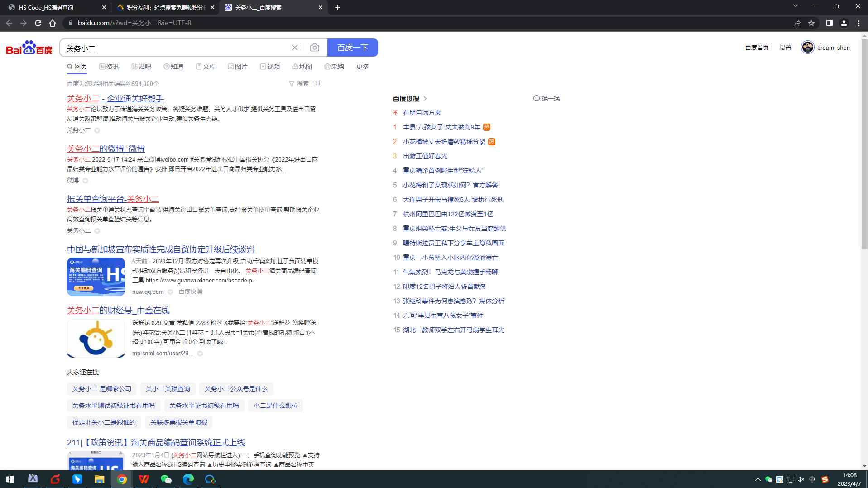Open hot topic 印度12名男子将妇人斩首献祭
The height and width of the screenshot is (488, 868).
[445, 287]
